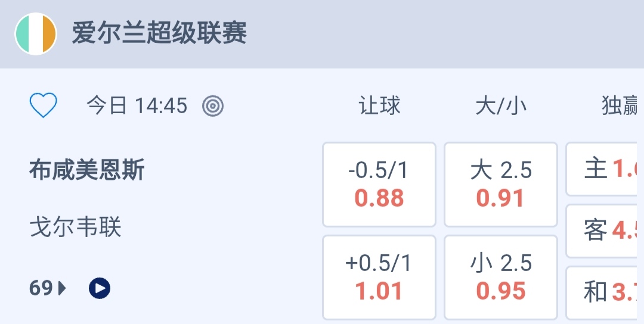644x324 pixels.
Task: Expand more markets with the 69 arrow
Action: tap(62, 289)
